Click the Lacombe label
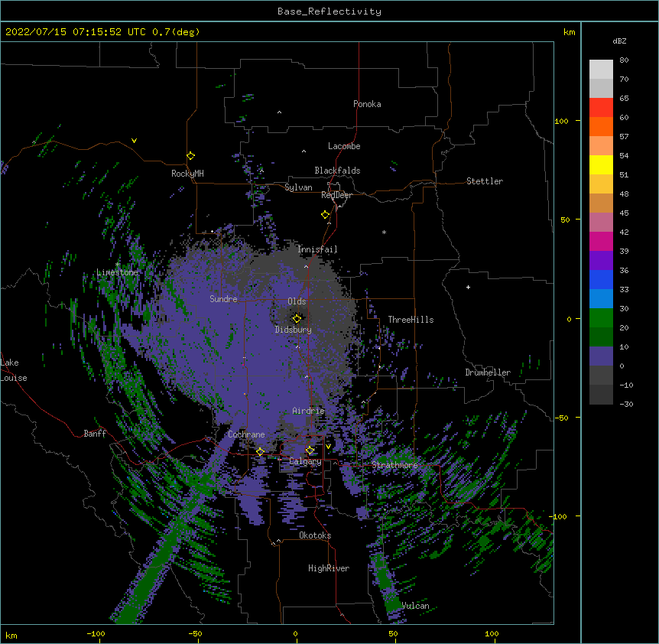 (344, 146)
